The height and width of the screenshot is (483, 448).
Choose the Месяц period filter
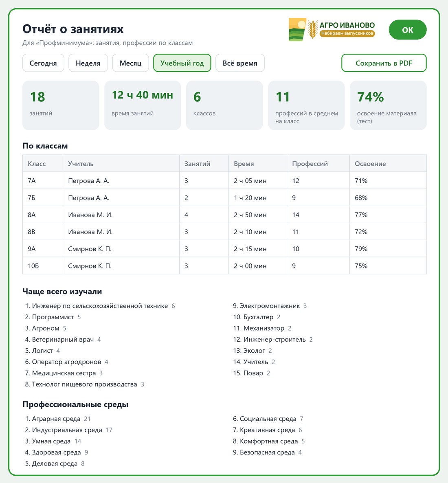[x=130, y=63]
